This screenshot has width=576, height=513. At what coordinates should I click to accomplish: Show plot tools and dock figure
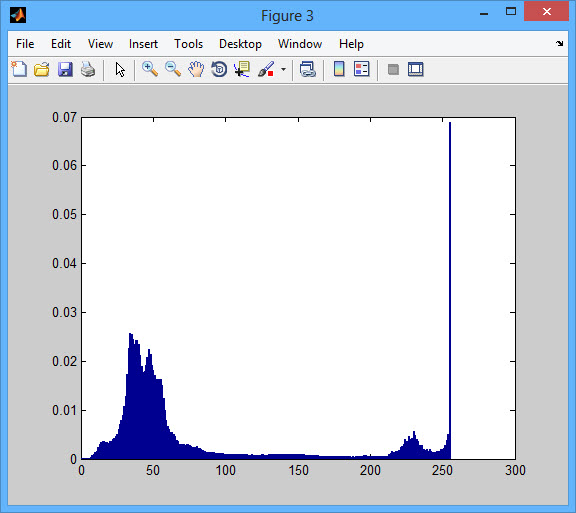coord(416,69)
